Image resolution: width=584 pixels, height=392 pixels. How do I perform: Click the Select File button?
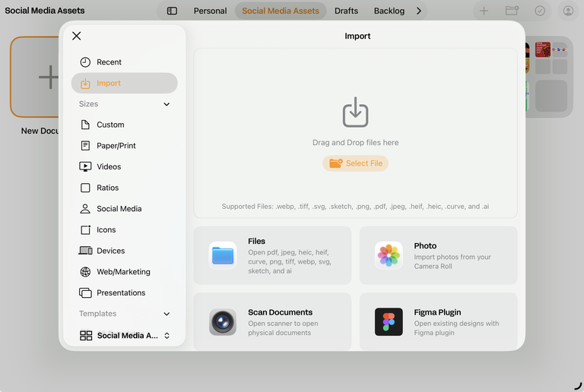[x=355, y=163]
